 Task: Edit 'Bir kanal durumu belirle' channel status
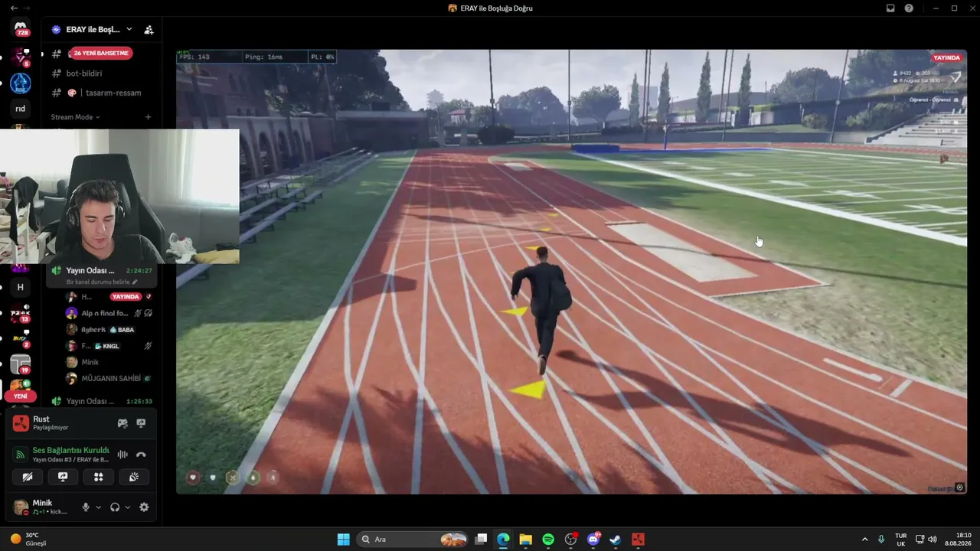click(x=102, y=282)
